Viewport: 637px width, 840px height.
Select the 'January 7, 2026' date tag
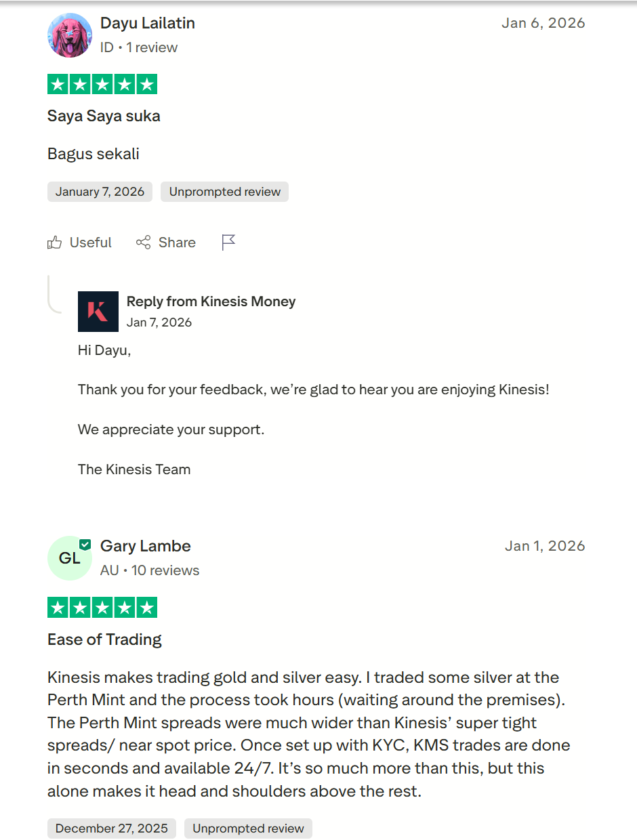click(100, 191)
